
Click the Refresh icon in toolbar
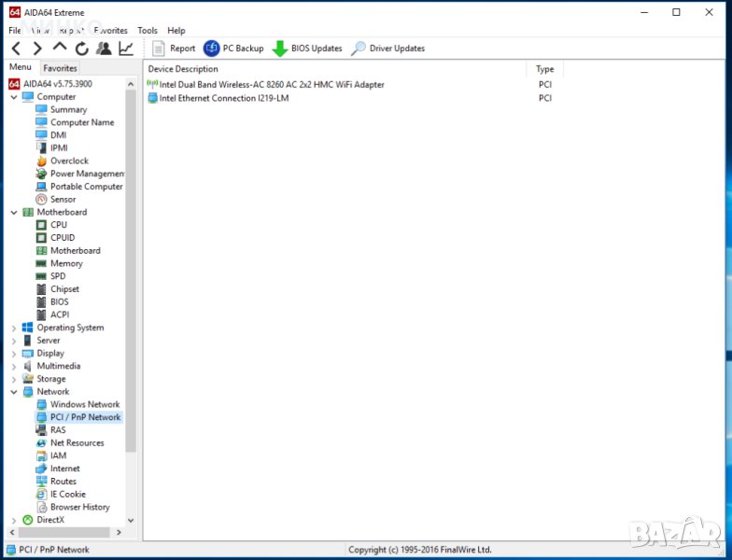(82, 49)
